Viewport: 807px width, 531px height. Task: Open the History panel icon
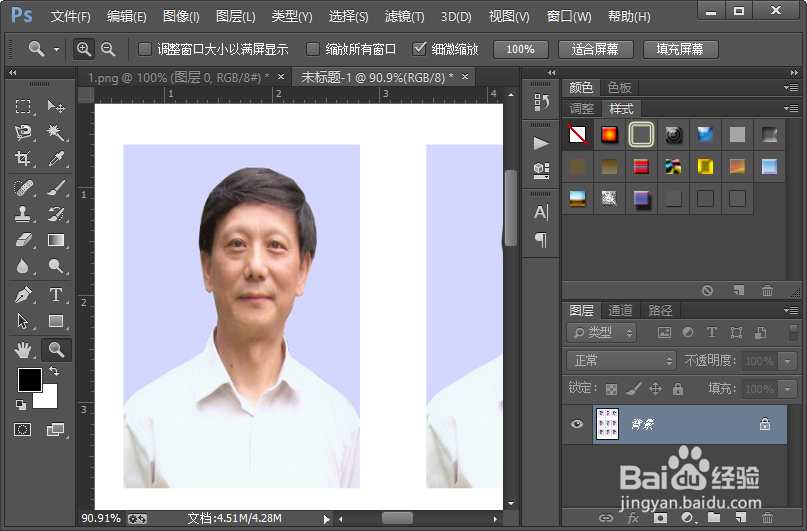[541, 102]
